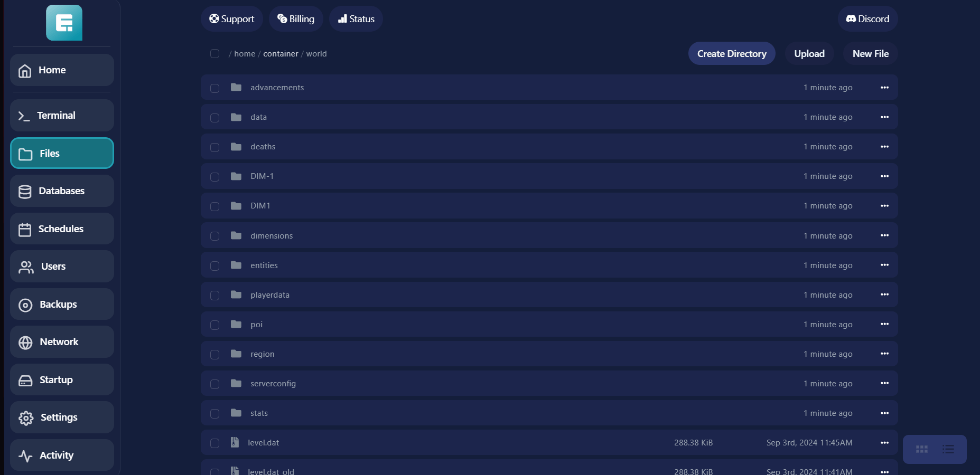Screen dimensions: 980x475
Task: Open the region folder icon
Action: [236, 354]
